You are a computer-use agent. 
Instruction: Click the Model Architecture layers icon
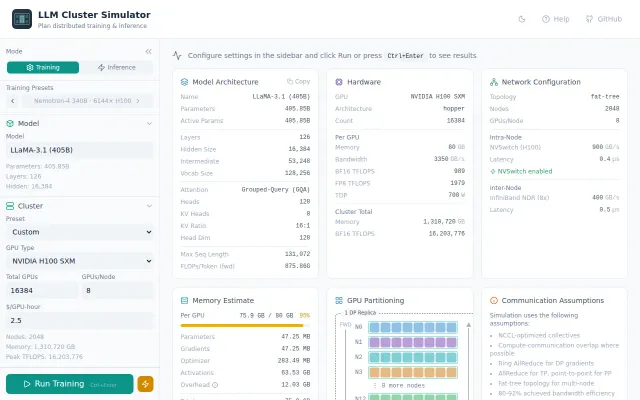point(184,82)
